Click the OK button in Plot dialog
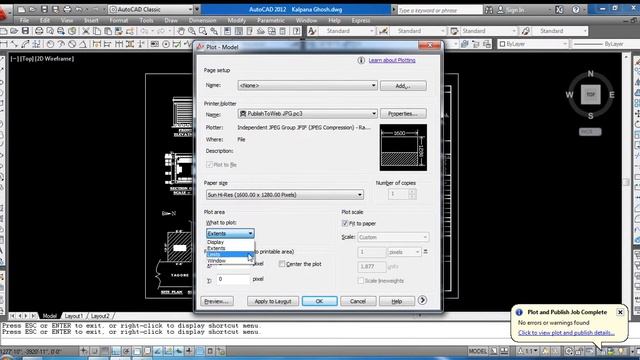Screen dimensions: 640x360 point(320,301)
